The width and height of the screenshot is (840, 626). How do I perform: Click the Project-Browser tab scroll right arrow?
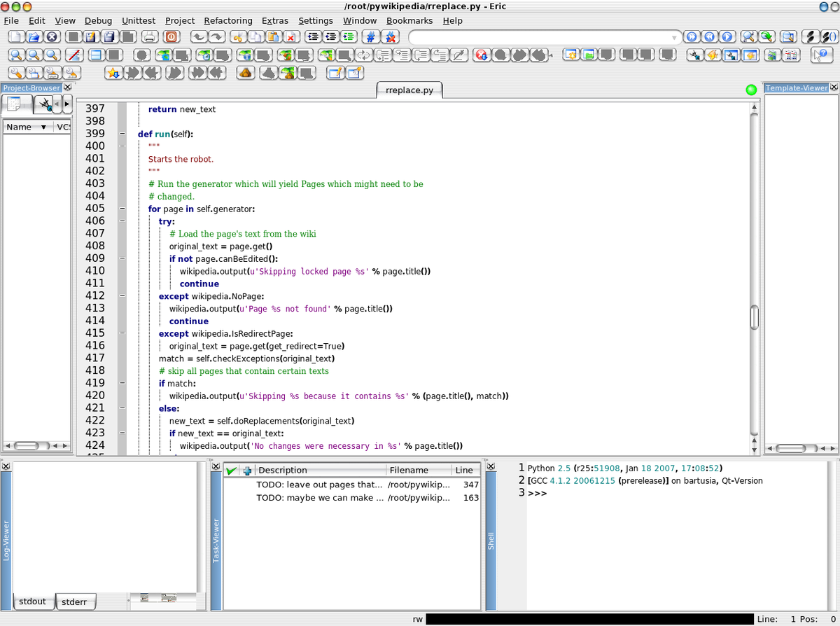[x=66, y=104]
